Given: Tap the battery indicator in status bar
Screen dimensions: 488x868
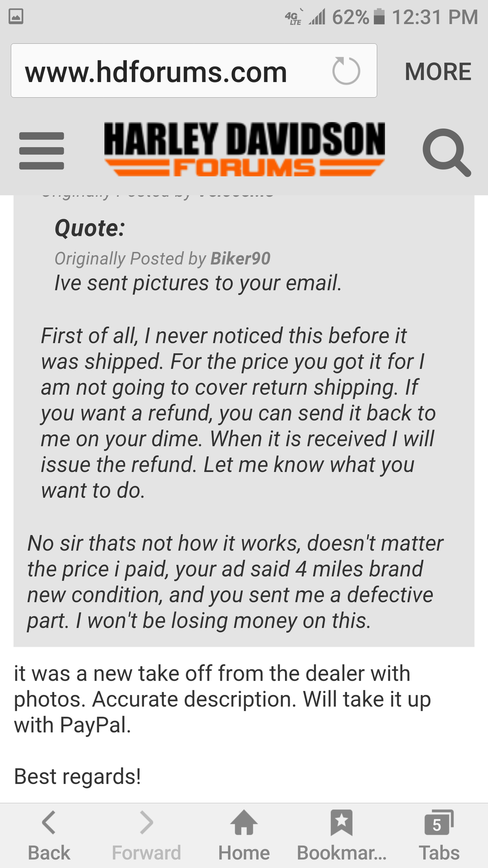Looking at the screenshot, I should (379, 17).
